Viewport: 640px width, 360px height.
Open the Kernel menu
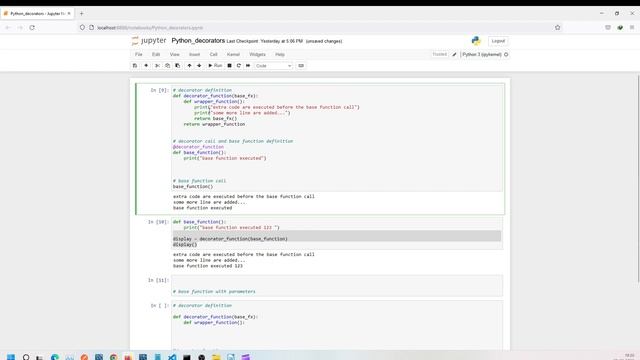click(x=233, y=54)
